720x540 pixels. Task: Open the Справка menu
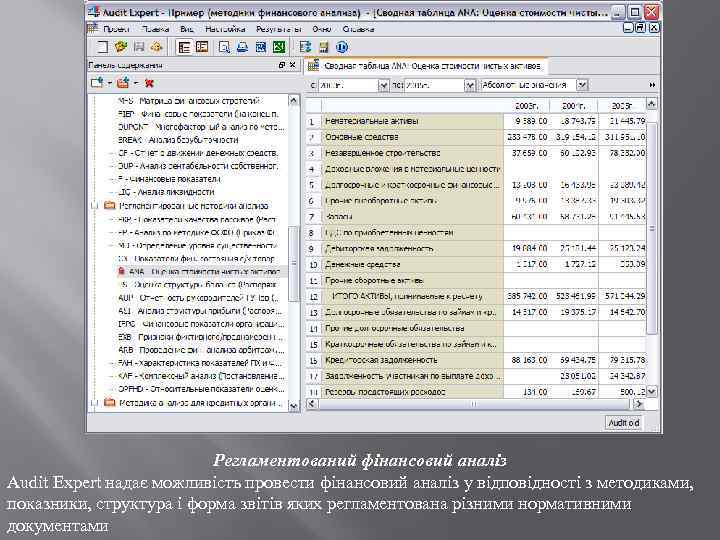(358, 29)
